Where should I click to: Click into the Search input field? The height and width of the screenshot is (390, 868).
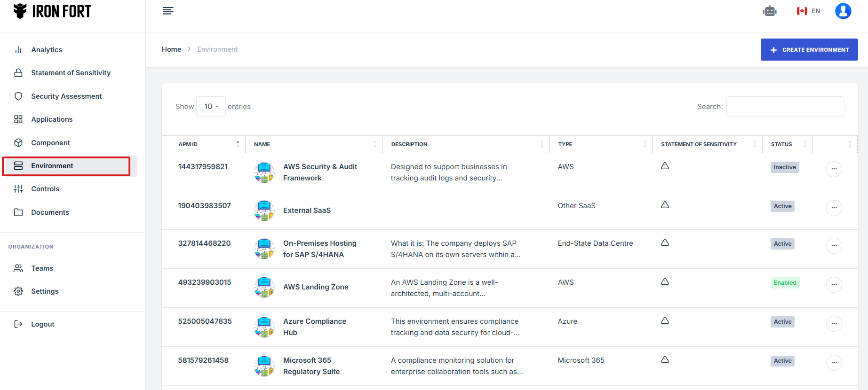(785, 107)
